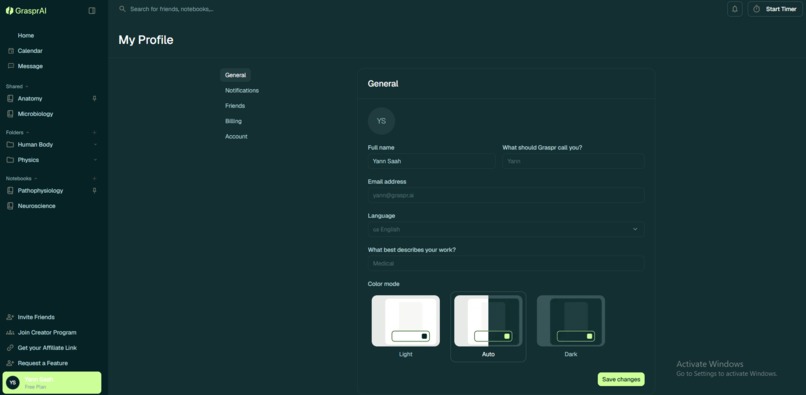806x395 pixels.
Task: Click the Affiliate Link chain icon
Action: tap(10, 348)
